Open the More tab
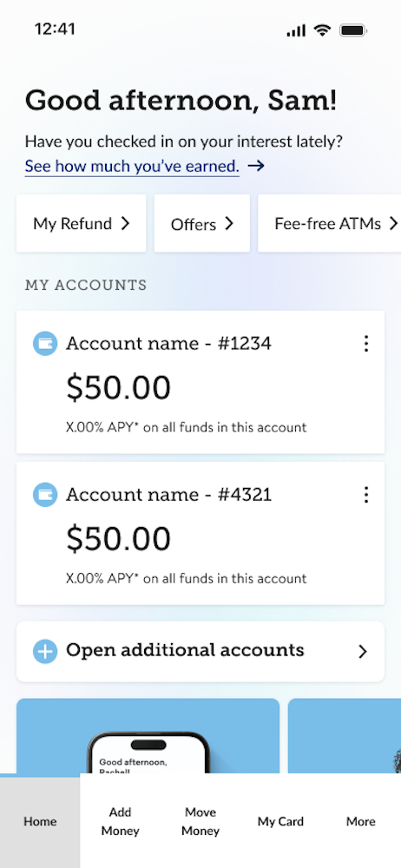The width and height of the screenshot is (401, 868). point(361,821)
